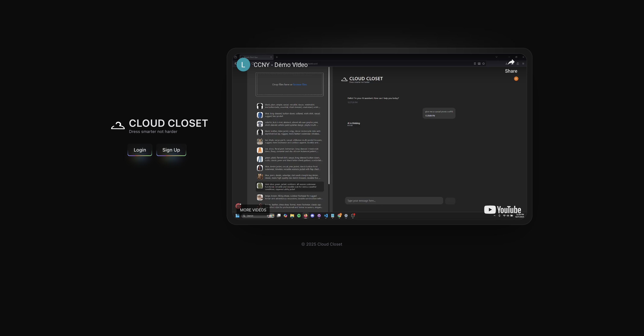644x336 pixels.
Task: Click the orange 'R' user avatar
Action: pos(516,79)
